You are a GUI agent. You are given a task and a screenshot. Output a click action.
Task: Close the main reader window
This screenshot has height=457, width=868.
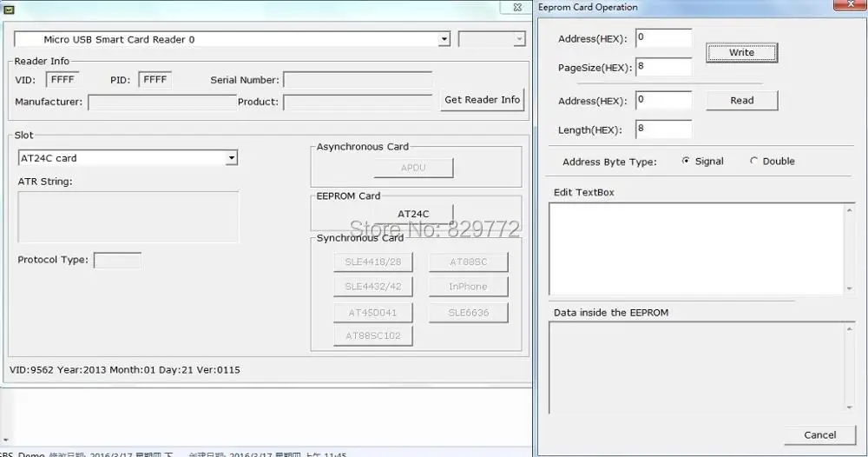click(517, 7)
